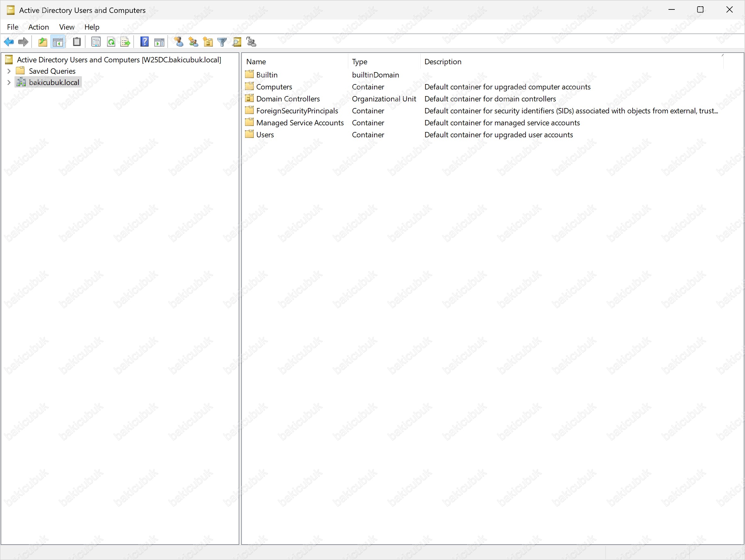Viewport: 745px width, 560px height.
Task: Click 'Default container for upgraded computer accounts'
Action: (507, 87)
